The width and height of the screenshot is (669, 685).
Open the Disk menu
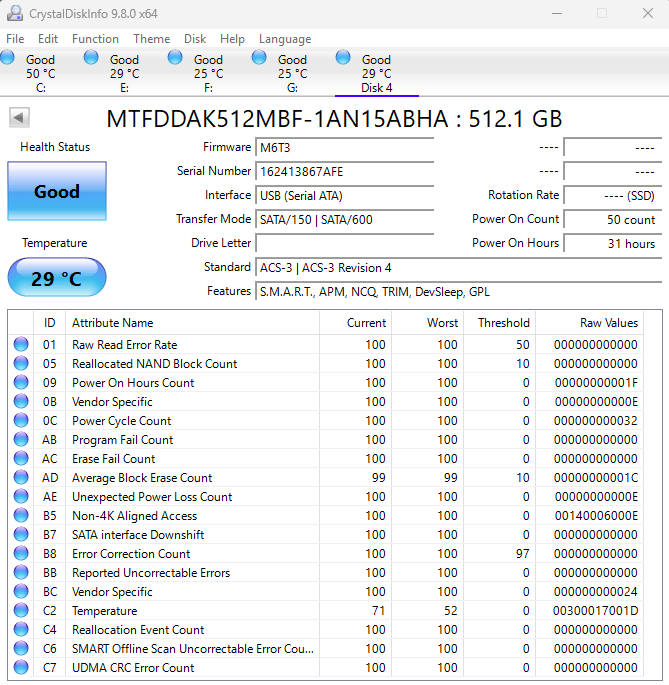195,39
